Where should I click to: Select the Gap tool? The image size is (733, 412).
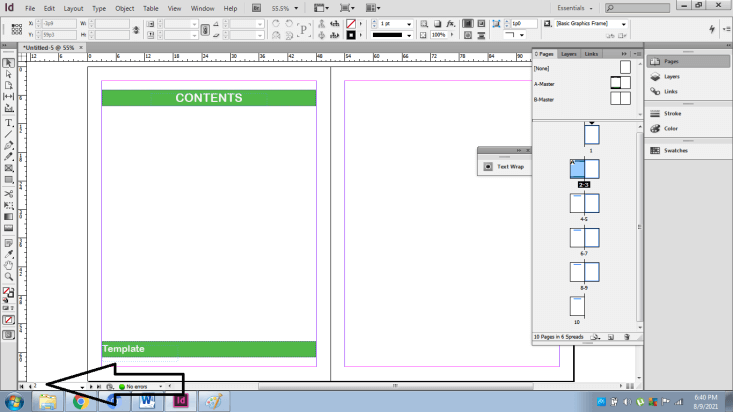coord(8,97)
